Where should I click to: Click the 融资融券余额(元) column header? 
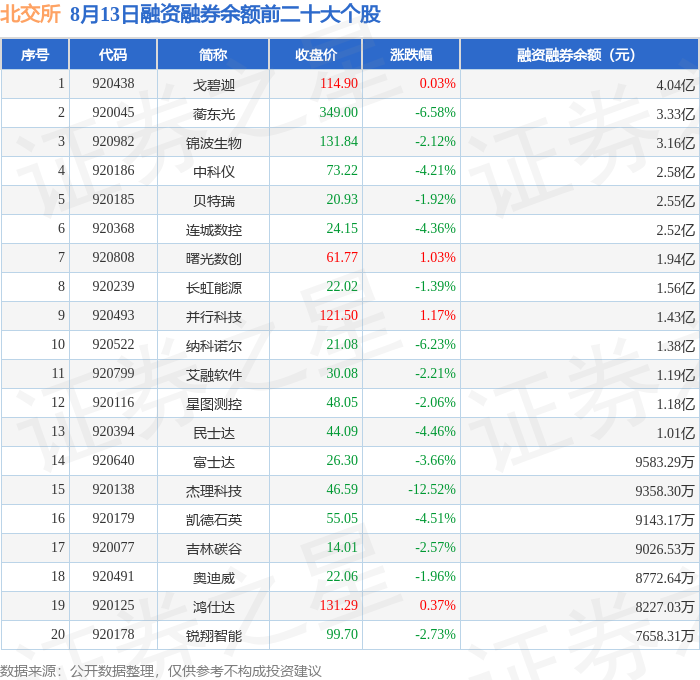pyautogui.click(x=579, y=54)
